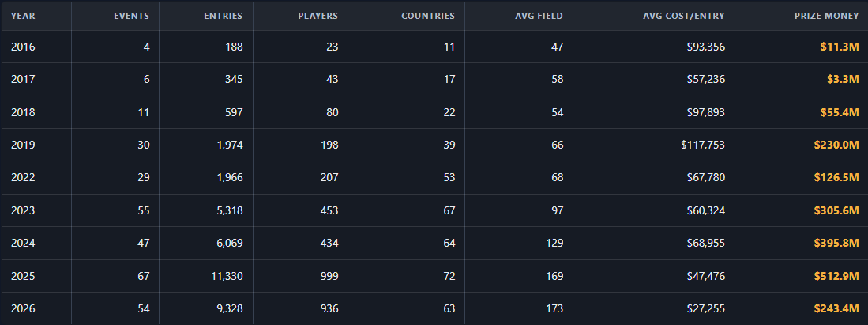This screenshot has height=325, width=868.
Task: Sort by the PRIZE MONEY column header
Action: [827, 16]
